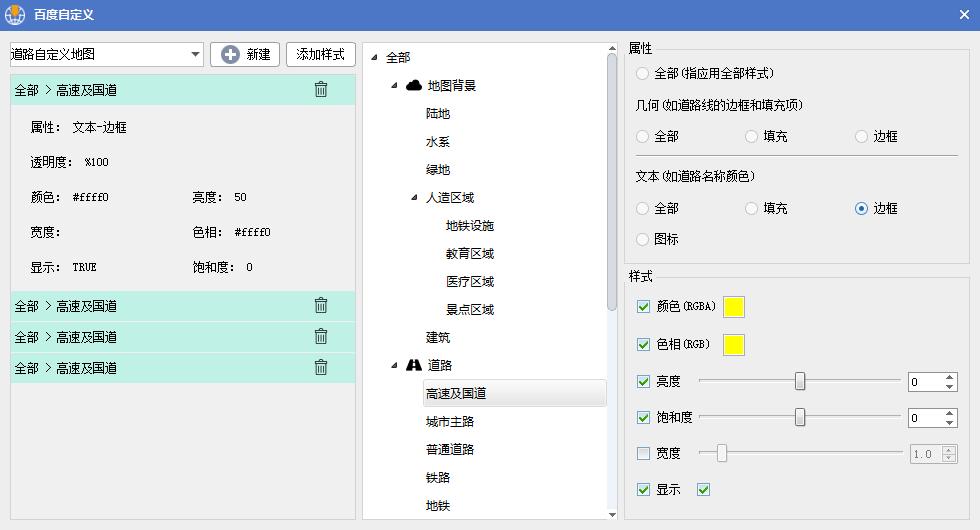Toggle the 显示 enable checkbox
This screenshot has height=530, width=980.
[x=643, y=489]
